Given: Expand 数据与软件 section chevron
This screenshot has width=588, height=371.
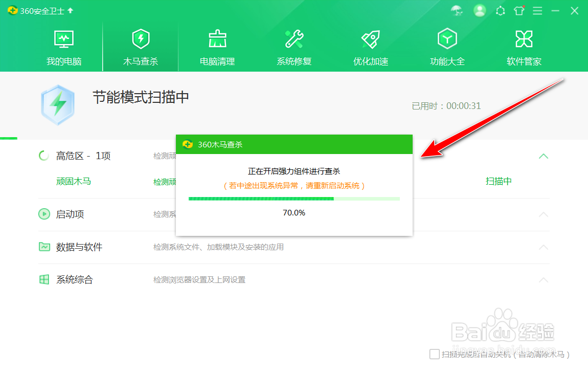Looking at the screenshot, I should click(x=544, y=247).
